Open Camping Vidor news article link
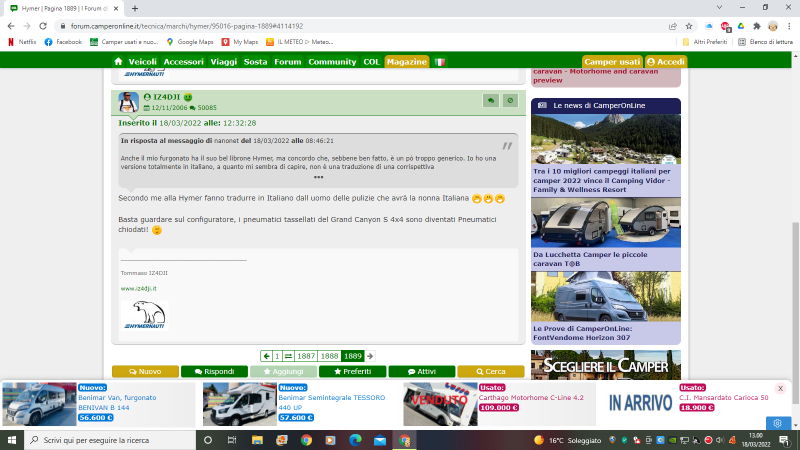Image resolution: width=800 pixels, height=450 pixels. point(602,181)
